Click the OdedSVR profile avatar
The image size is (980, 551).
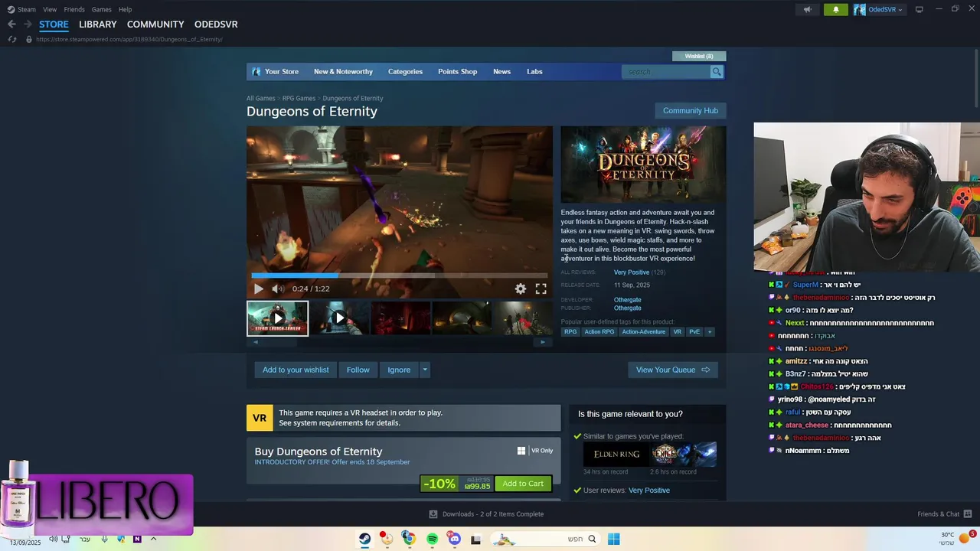click(x=860, y=9)
